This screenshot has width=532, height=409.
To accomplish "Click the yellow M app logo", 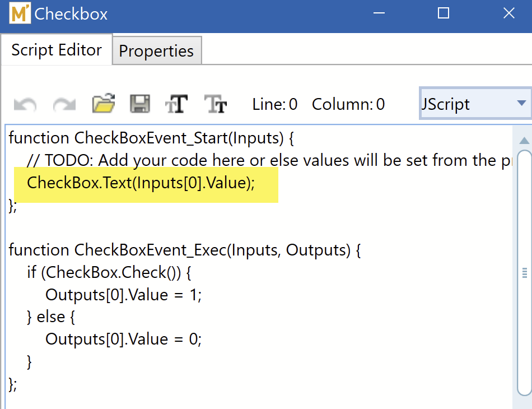I will [20, 13].
